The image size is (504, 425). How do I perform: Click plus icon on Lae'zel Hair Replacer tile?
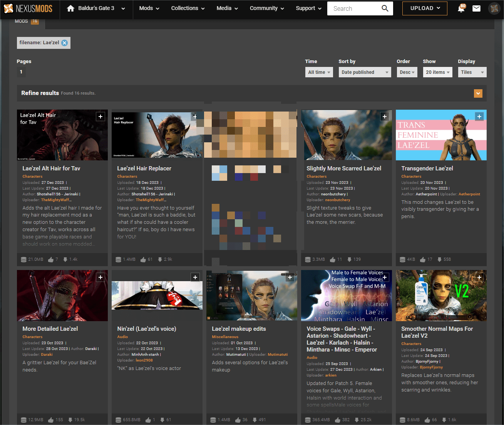pos(195,117)
